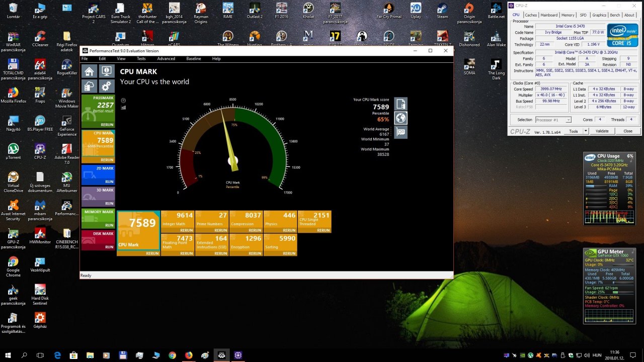Open the CCleaner desktop icon
This screenshot has width=644, height=362.
[x=40, y=39]
